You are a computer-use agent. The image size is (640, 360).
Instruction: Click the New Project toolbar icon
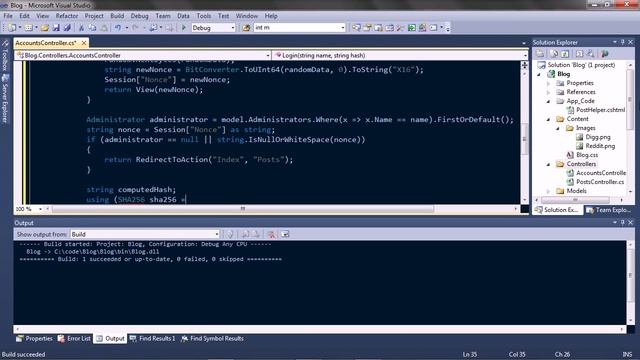(12, 28)
